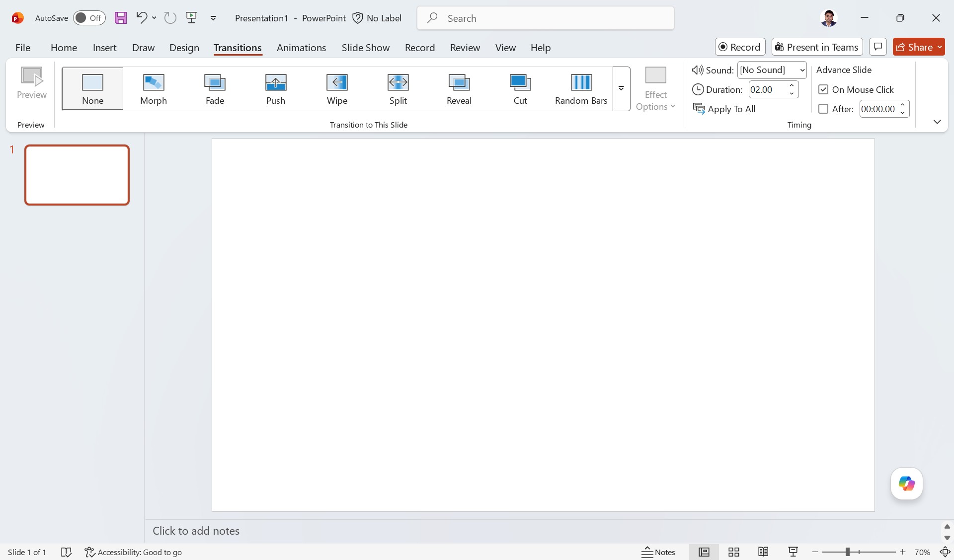The height and width of the screenshot is (560, 954).
Task: Open Effect Options dropdown
Action: (x=655, y=88)
